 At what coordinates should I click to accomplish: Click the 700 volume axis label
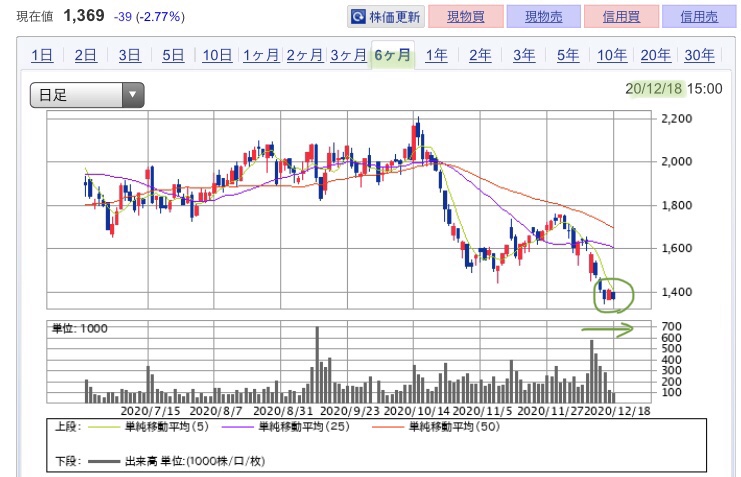(671, 326)
